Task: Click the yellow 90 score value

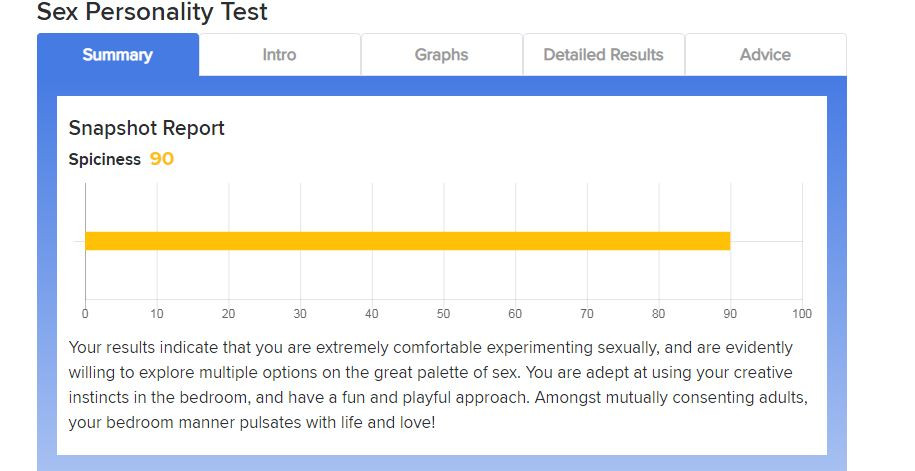Action: pos(162,159)
